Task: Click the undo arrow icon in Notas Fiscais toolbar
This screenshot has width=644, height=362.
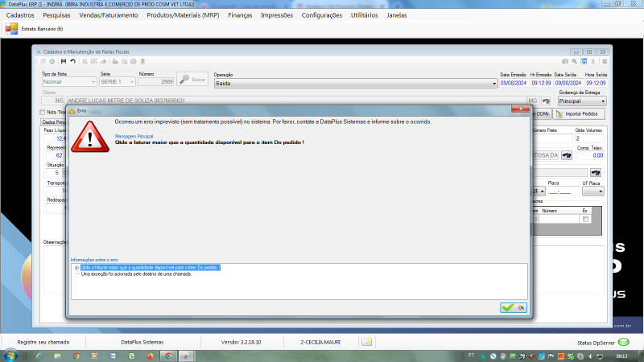Action: (72, 62)
